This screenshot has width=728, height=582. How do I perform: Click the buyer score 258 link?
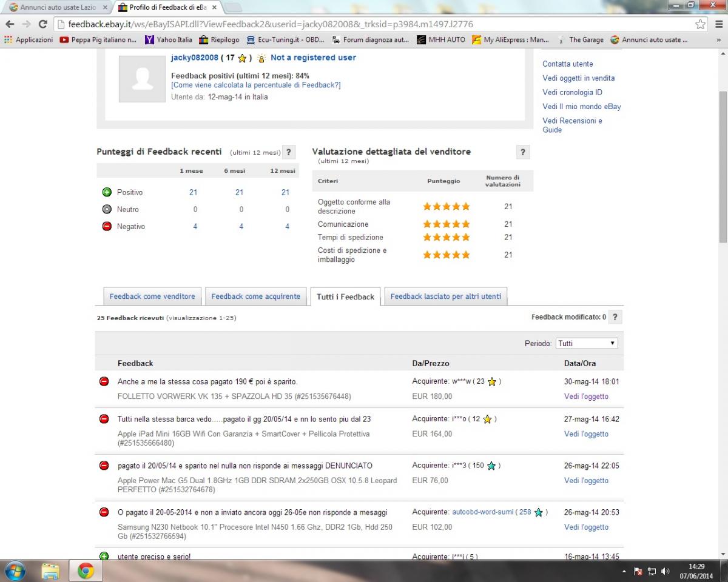[525, 512]
